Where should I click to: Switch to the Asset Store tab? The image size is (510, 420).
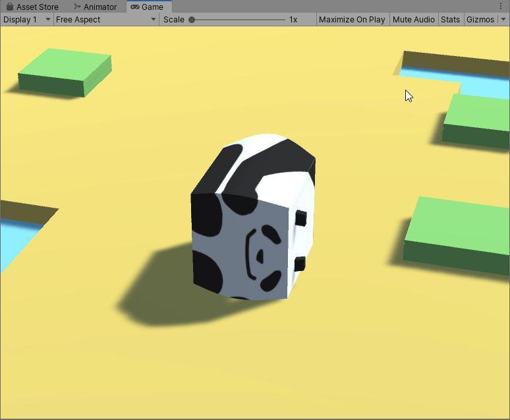pyautogui.click(x=32, y=7)
